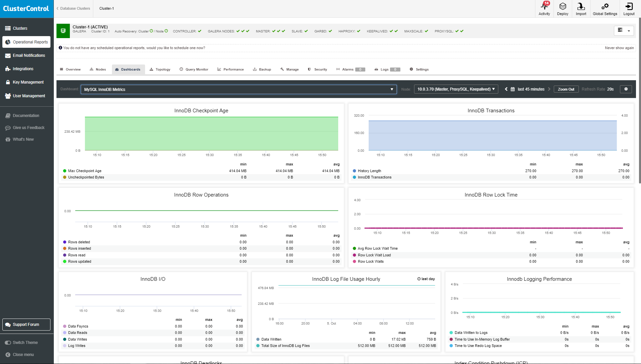Open User Management in sidebar
641x364 pixels.
click(x=25, y=96)
